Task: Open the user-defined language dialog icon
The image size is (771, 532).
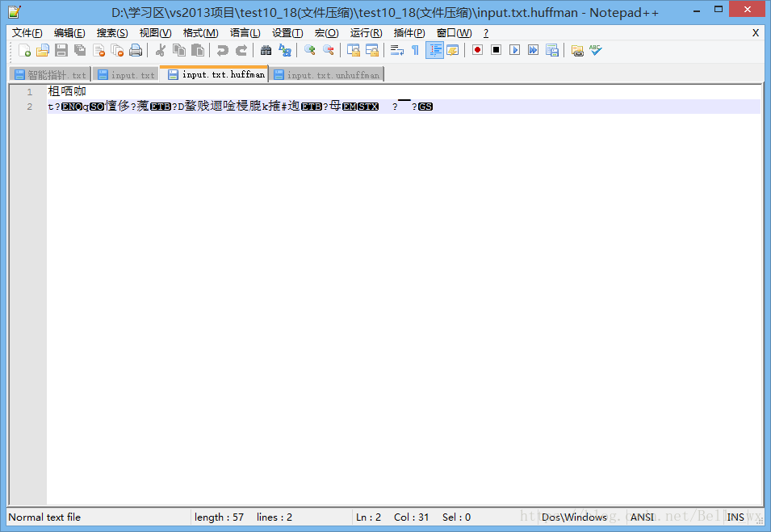Action: (x=452, y=50)
